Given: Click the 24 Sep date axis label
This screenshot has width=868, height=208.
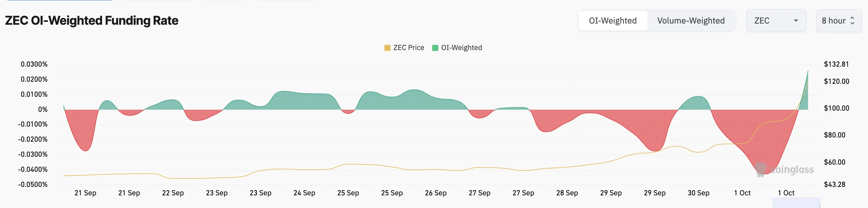Looking at the screenshot, I should [x=304, y=193].
